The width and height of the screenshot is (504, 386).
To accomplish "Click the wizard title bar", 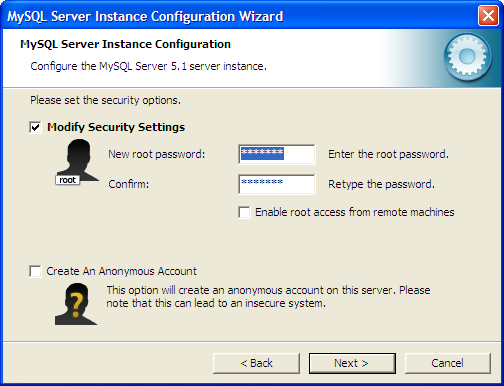I will (x=239, y=16).
